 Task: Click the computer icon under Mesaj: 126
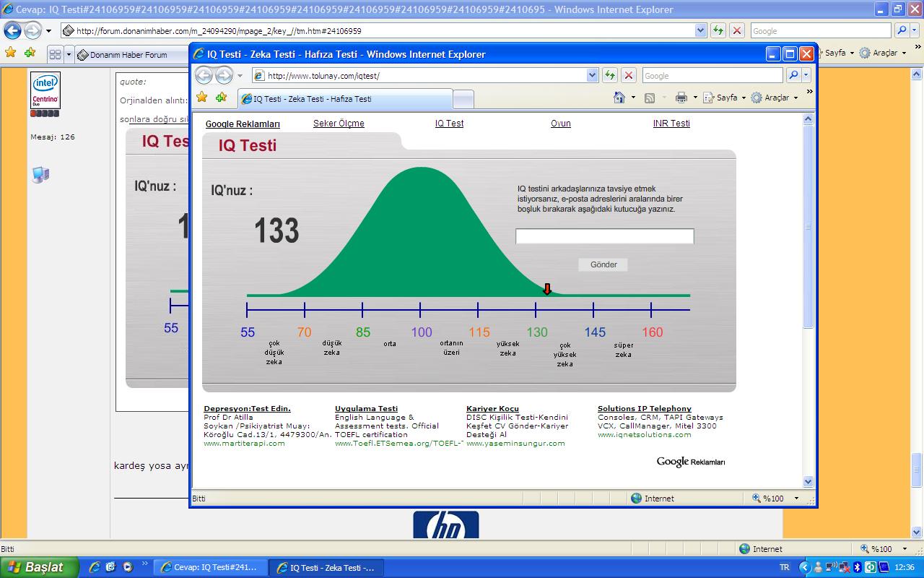[40, 174]
